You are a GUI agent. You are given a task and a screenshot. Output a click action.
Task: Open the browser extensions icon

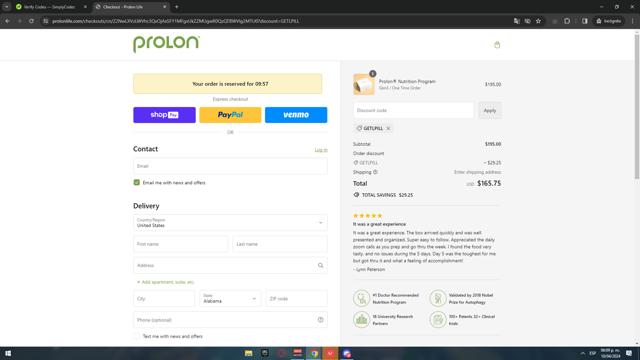(567, 21)
